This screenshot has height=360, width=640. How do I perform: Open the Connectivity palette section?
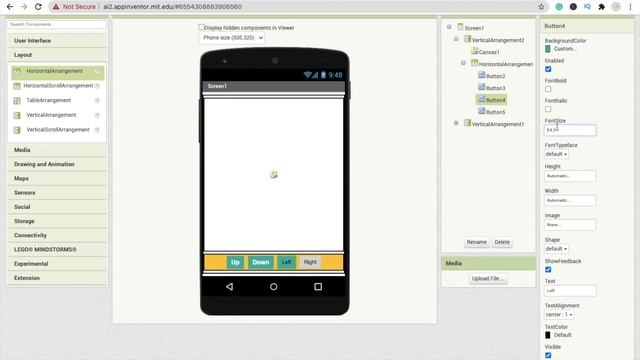pyautogui.click(x=57, y=235)
